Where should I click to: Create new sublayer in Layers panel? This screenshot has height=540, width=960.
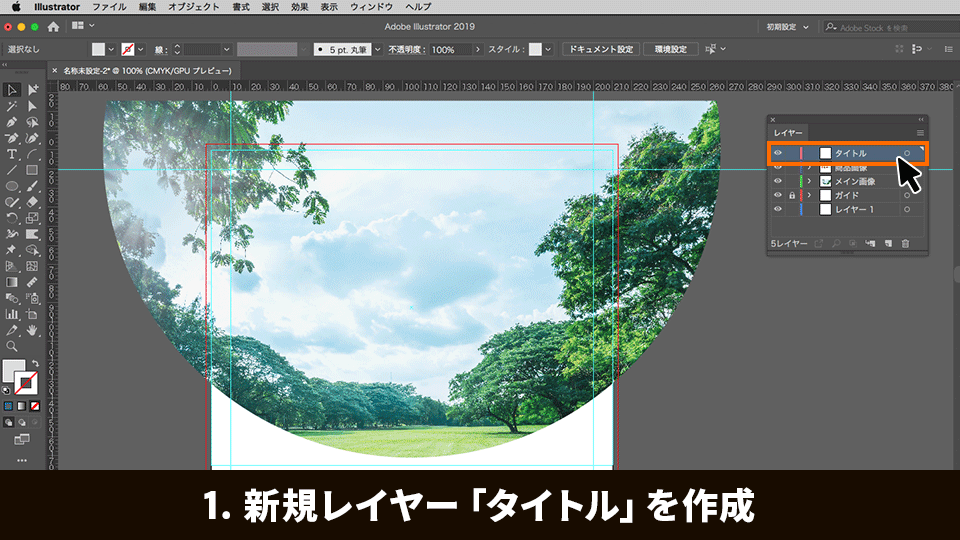870,244
